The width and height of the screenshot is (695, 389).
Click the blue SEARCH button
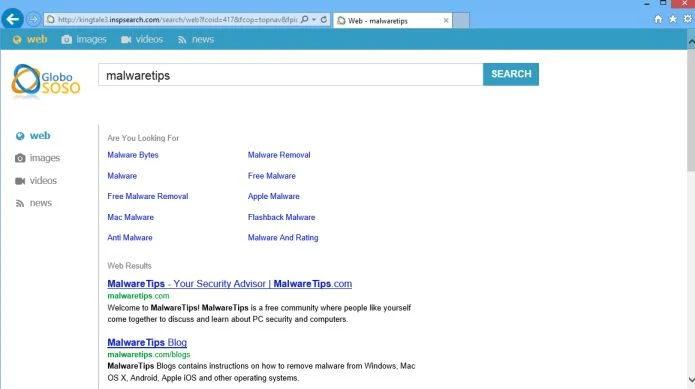point(511,74)
